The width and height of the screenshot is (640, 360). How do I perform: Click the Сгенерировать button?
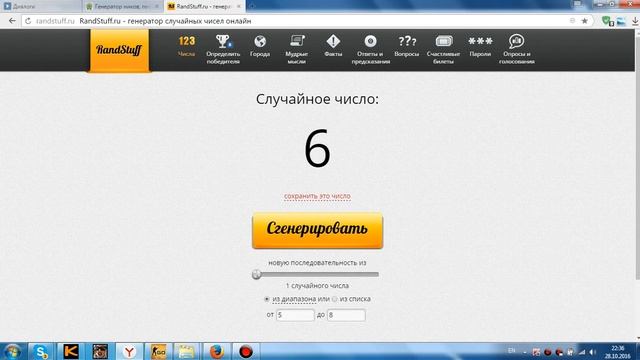click(318, 230)
